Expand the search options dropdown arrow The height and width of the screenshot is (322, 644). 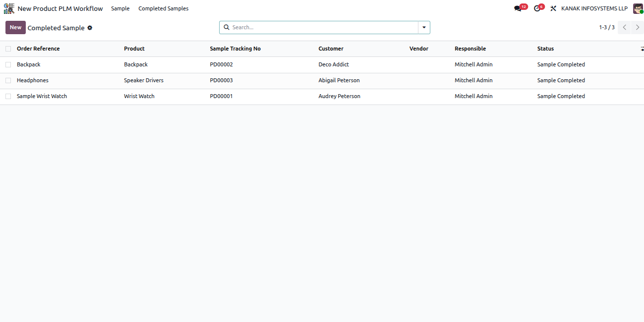tap(424, 27)
